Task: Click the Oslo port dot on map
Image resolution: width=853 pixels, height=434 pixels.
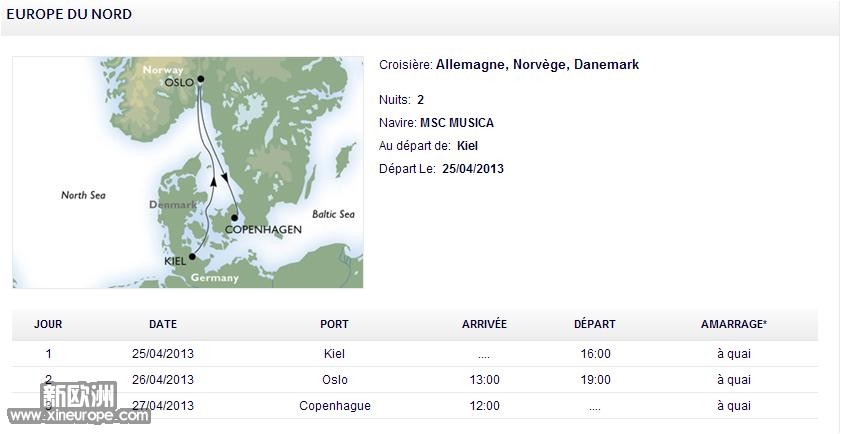Action: click(x=201, y=79)
